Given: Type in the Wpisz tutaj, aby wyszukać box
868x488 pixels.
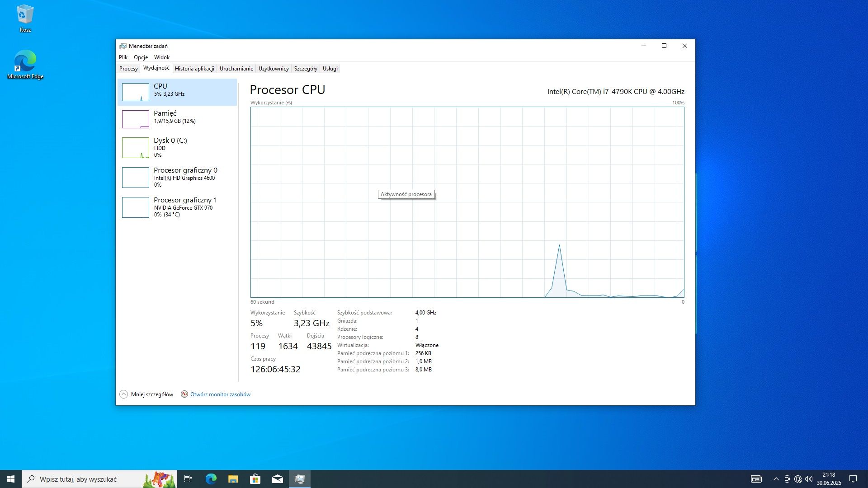Looking at the screenshot, I should click(99, 479).
